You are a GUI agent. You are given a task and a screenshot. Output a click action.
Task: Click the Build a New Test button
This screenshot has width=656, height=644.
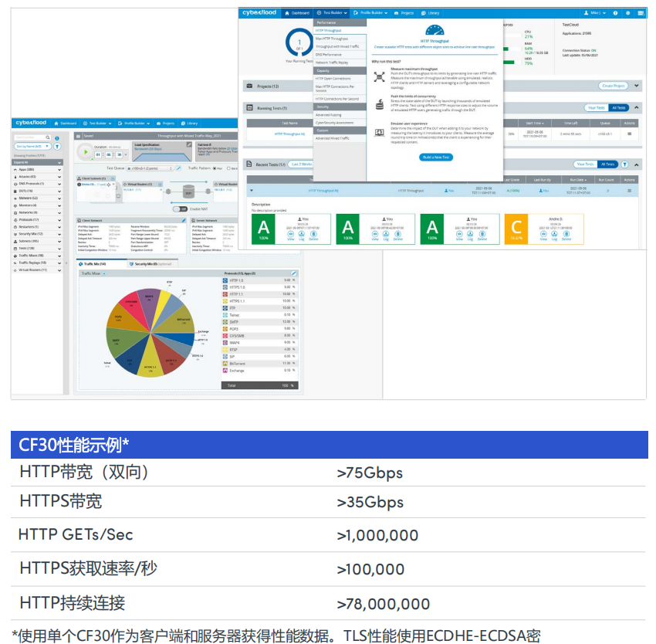tap(436, 157)
